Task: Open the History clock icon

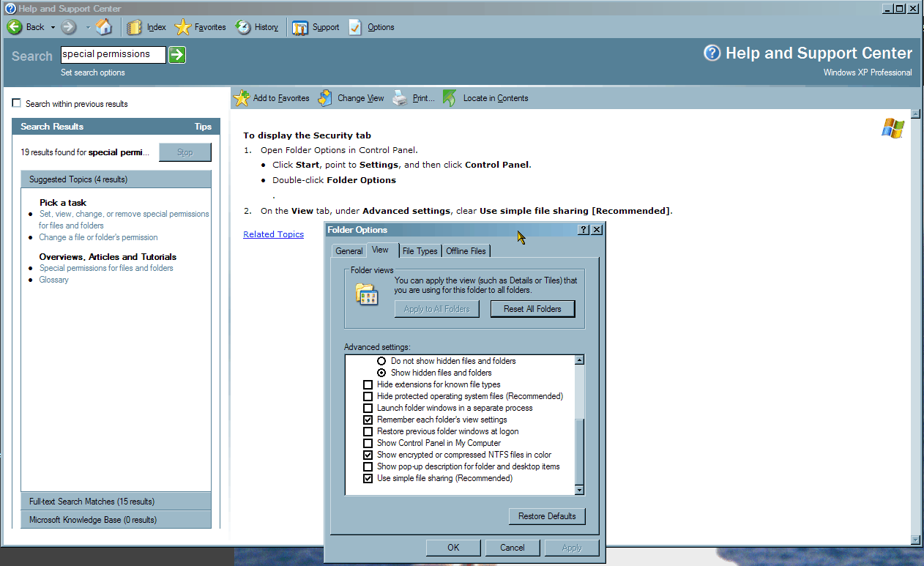Action: click(243, 27)
